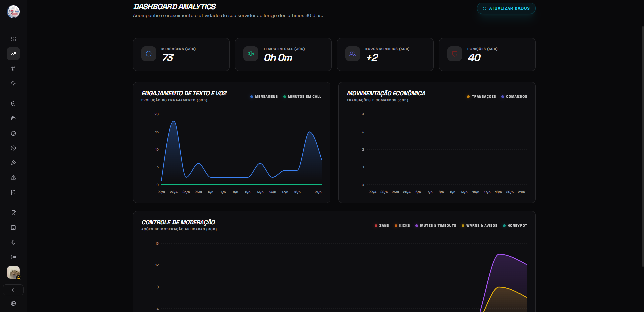Open the trophy ranking icon
Screen dimensions: 644x312
pyautogui.click(x=13, y=213)
